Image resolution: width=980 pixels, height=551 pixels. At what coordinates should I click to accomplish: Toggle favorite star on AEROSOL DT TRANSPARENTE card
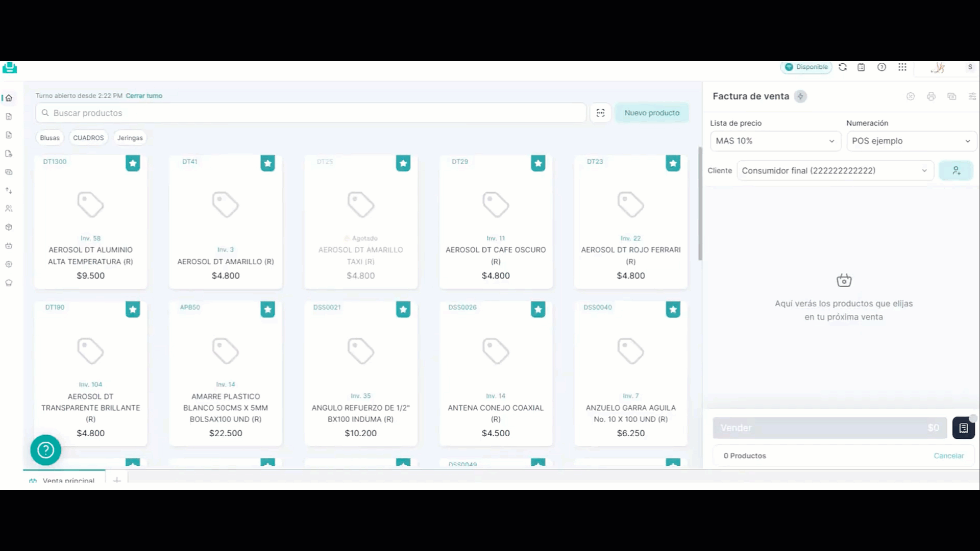coord(133,309)
